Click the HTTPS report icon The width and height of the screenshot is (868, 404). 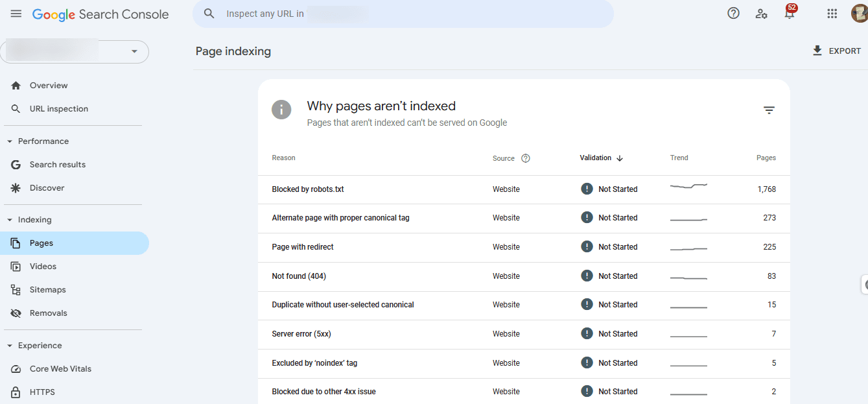click(16, 392)
